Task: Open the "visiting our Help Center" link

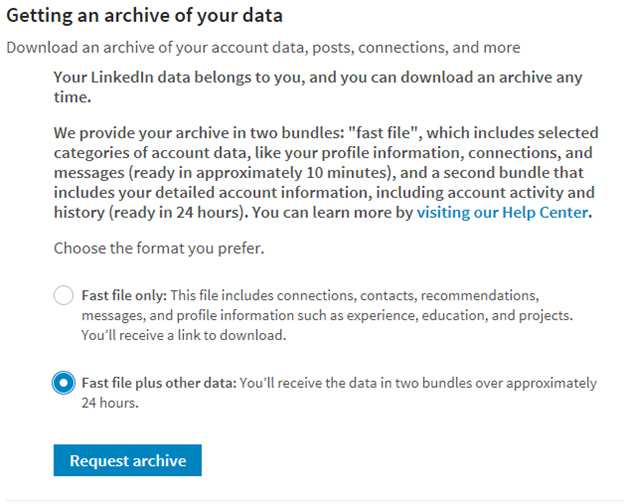Action: coord(503,212)
